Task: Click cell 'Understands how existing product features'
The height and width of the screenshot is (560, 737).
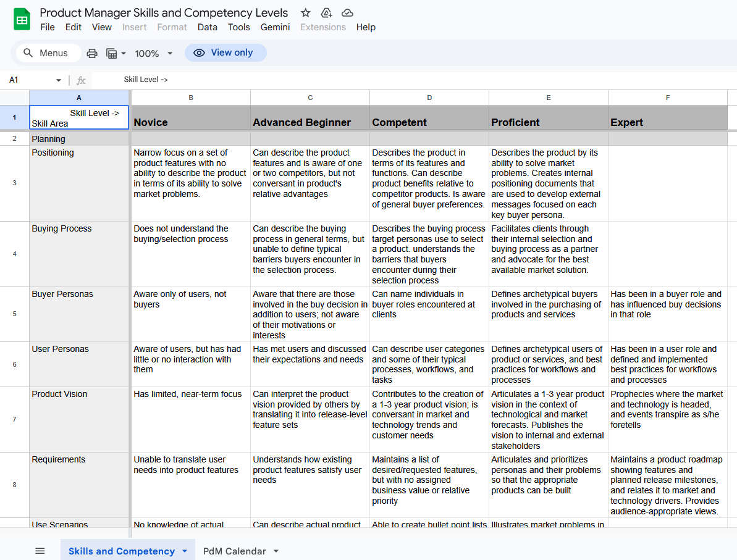Action: [310, 485]
